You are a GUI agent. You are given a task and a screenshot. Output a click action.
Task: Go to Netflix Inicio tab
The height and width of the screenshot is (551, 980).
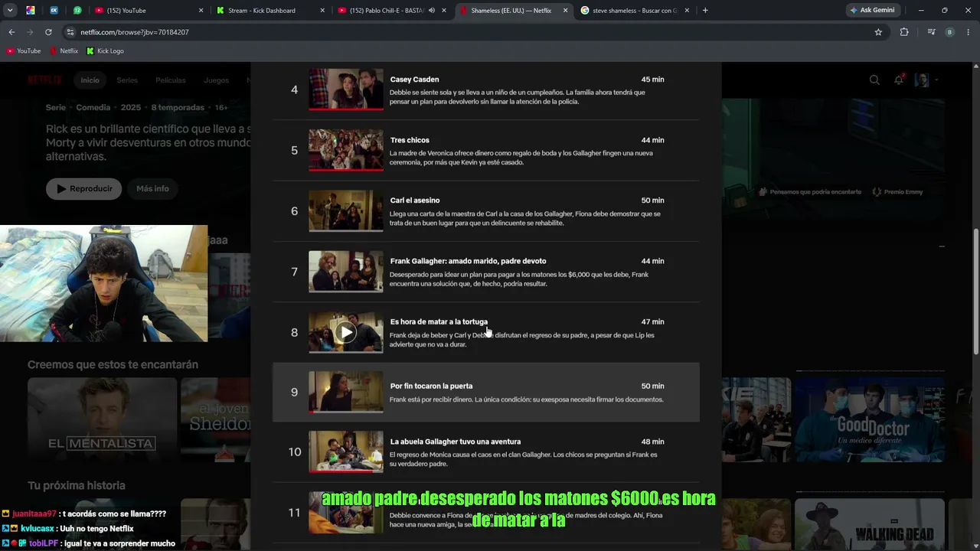click(90, 80)
